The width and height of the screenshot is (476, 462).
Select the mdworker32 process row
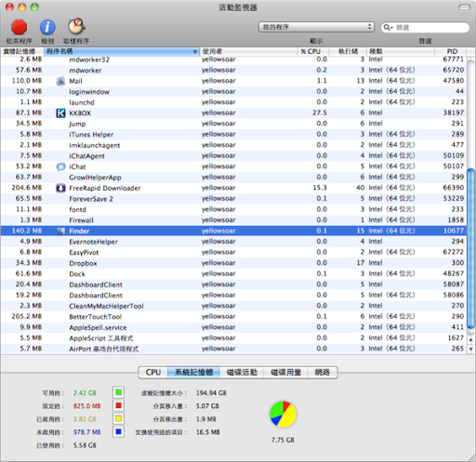(233, 59)
